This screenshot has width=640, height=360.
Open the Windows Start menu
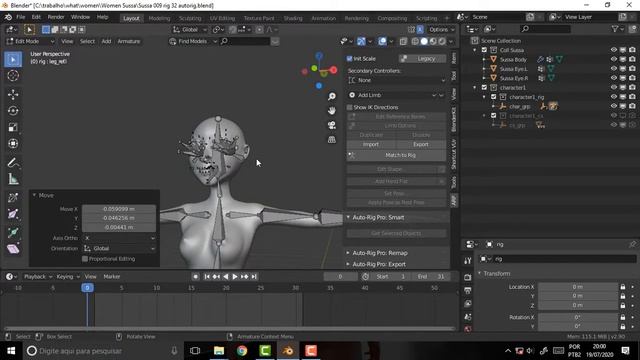click(x=11, y=351)
